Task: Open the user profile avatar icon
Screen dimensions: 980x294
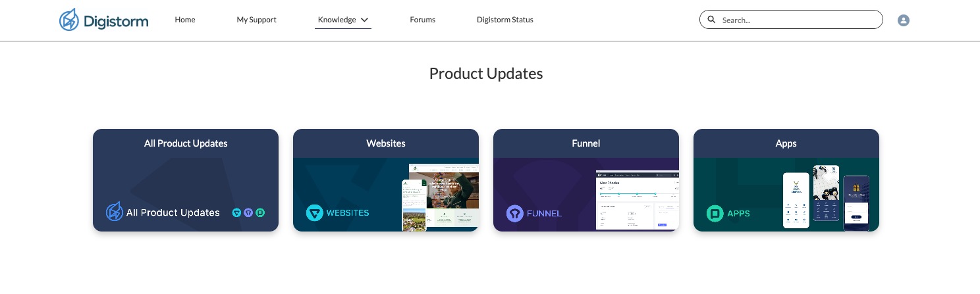Action: [x=904, y=20]
